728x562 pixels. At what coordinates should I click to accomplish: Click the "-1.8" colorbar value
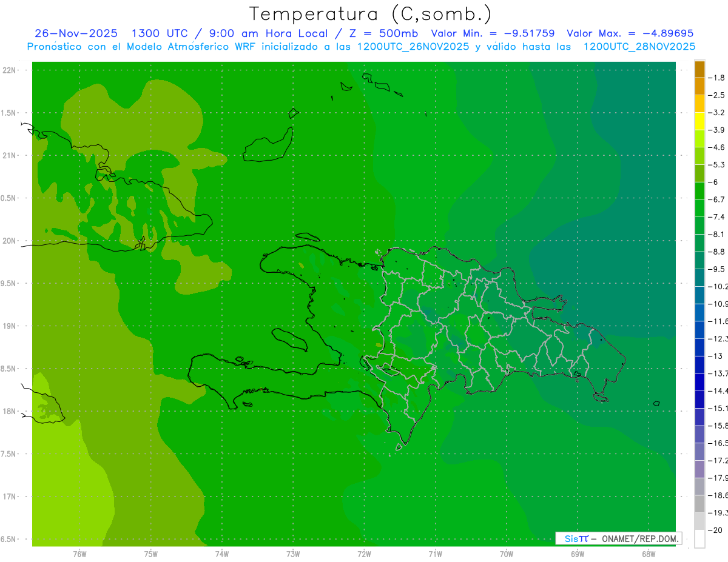[717, 78]
